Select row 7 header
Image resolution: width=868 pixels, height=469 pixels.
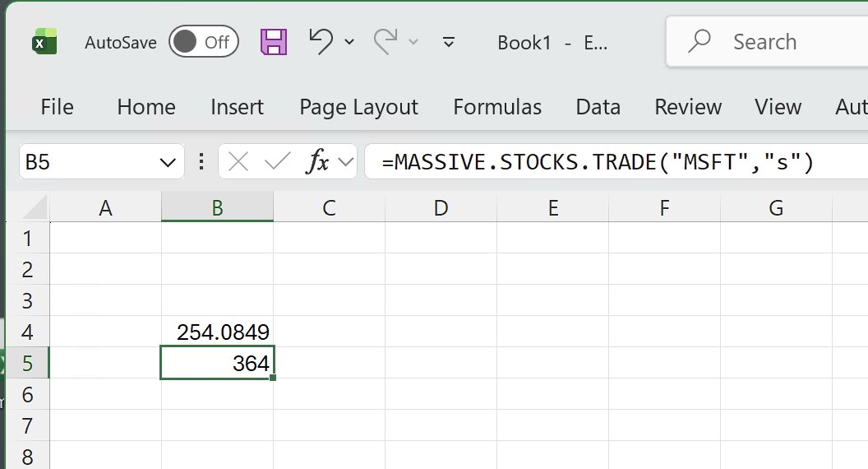tap(27, 425)
